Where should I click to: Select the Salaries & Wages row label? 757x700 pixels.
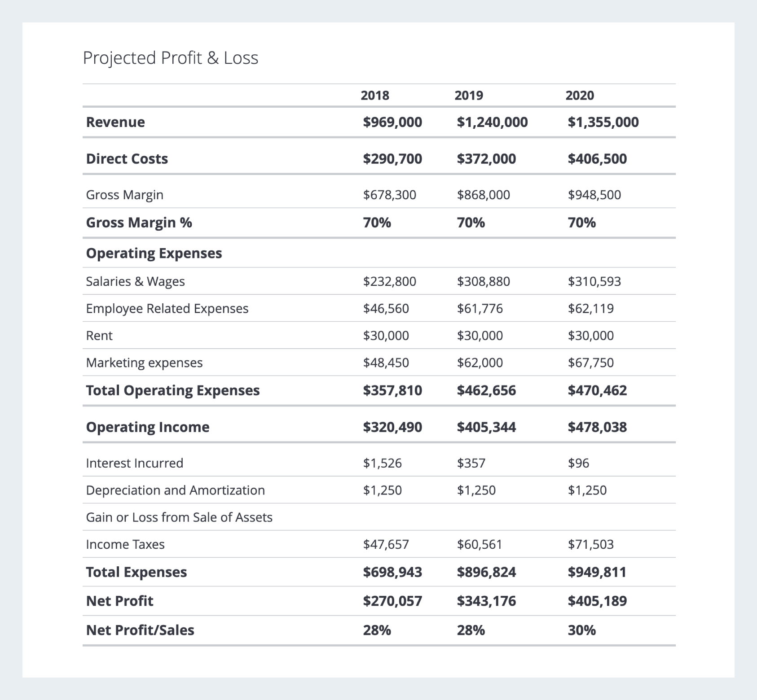pos(136,281)
